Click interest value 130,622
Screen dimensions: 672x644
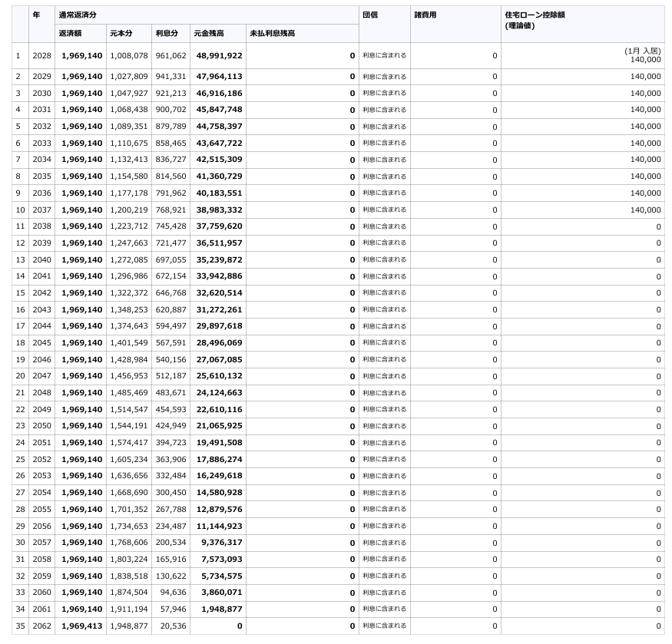pos(171,576)
